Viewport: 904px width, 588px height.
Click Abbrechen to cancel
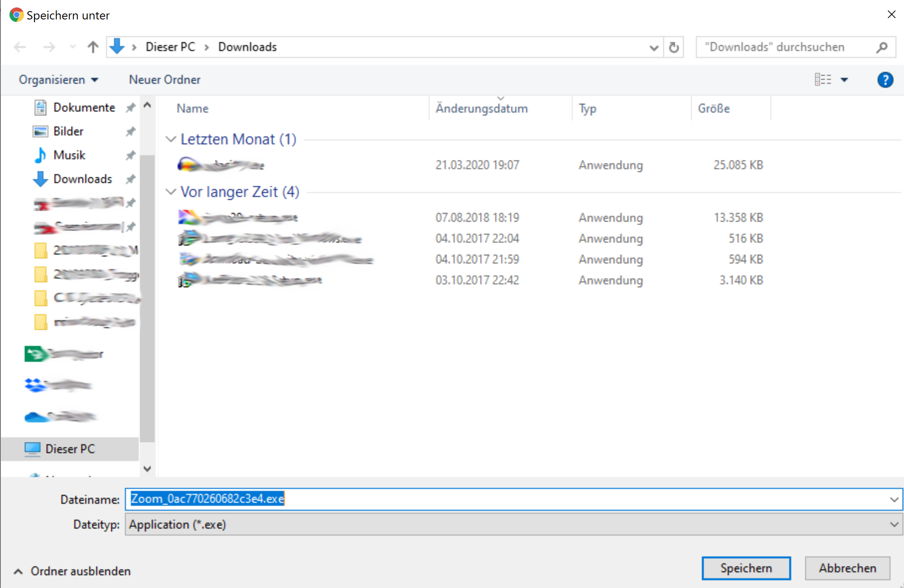847,568
